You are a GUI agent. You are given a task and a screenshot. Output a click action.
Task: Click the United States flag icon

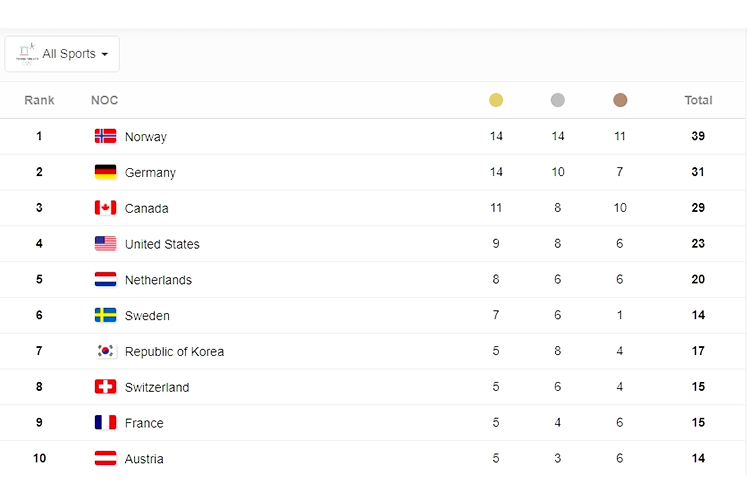(x=105, y=244)
